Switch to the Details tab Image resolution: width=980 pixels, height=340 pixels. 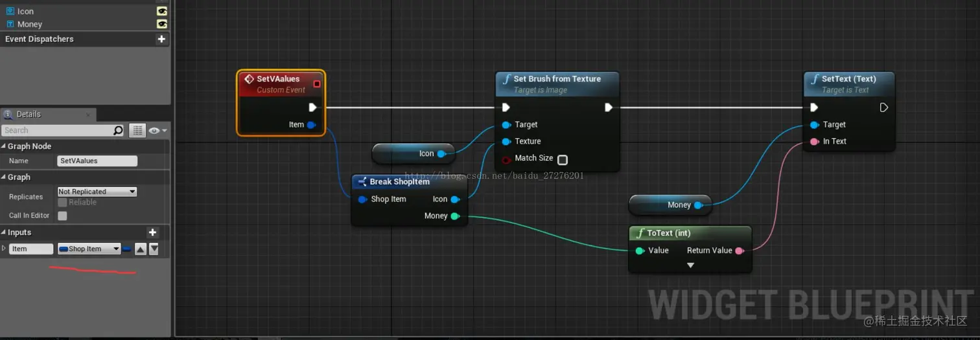pyautogui.click(x=29, y=114)
